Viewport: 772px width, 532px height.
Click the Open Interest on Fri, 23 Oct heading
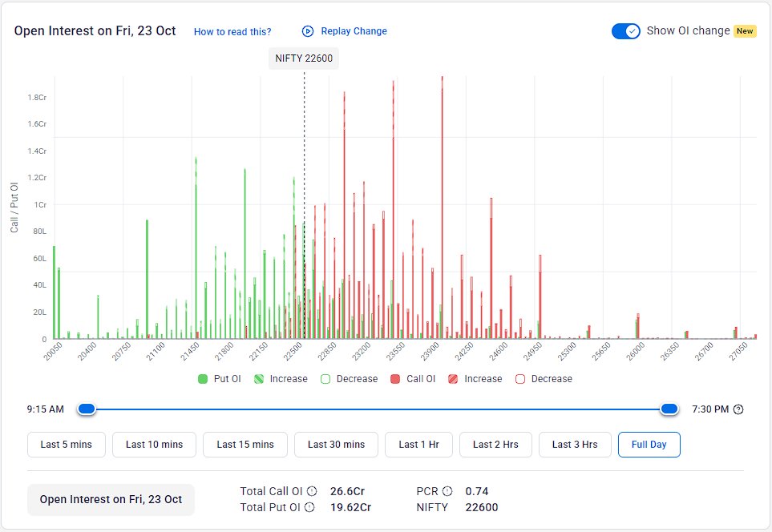(95, 31)
